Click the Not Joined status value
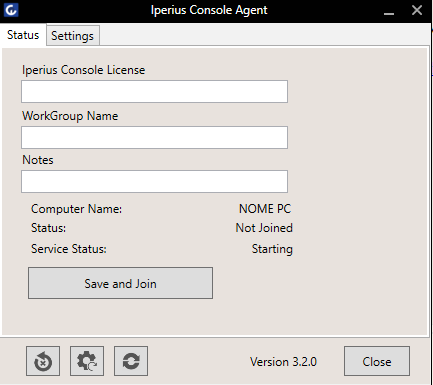433x385 pixels. (x=264, y=228)
